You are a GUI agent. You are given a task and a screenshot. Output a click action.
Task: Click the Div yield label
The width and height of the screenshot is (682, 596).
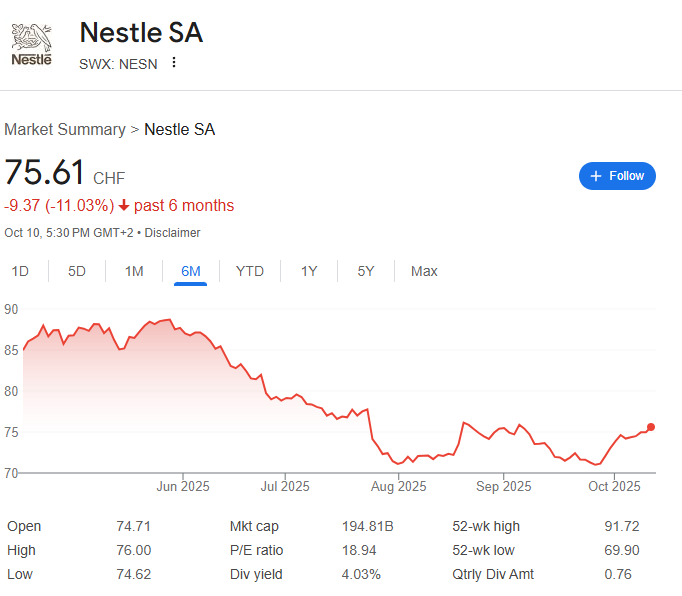click(256, 574)
